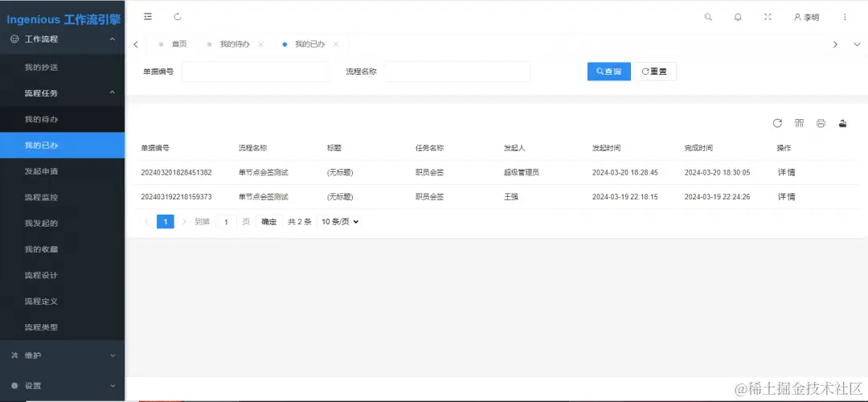Click cell 202403201828451382
This screenshot has width=868, height=402.
pos(176,173)
